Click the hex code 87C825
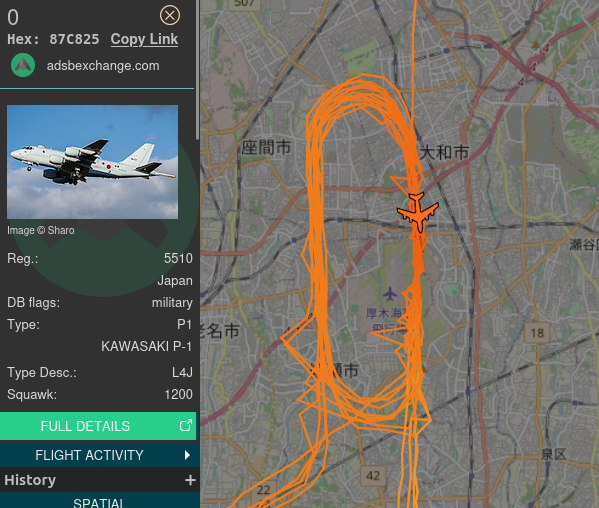Viewport: 599px width, 508px height. point(74,39)
